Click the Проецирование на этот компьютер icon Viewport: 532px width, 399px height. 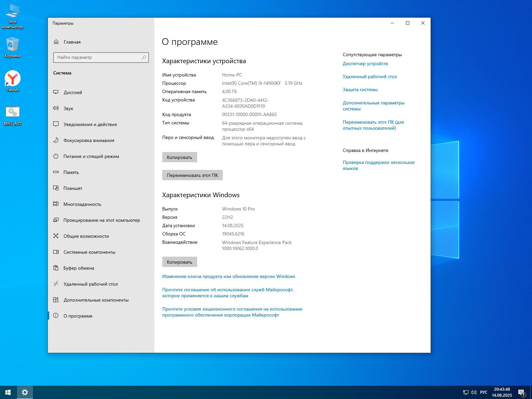[56, 220]
